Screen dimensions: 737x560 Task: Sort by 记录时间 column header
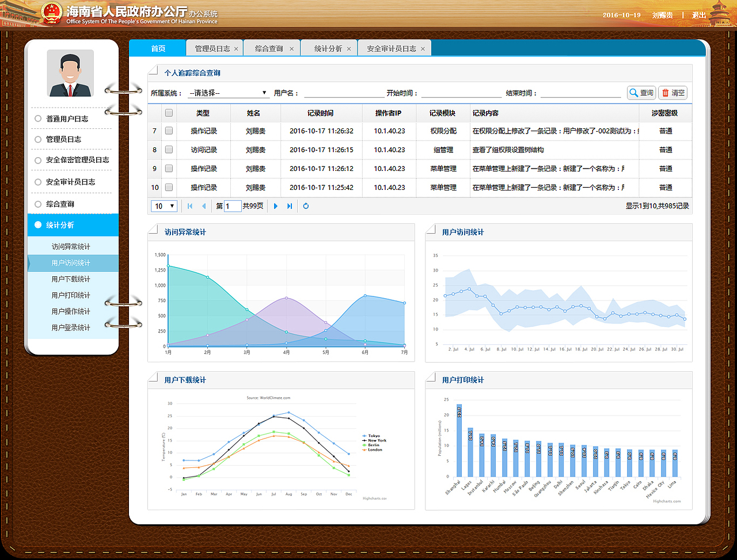point(321,113)
